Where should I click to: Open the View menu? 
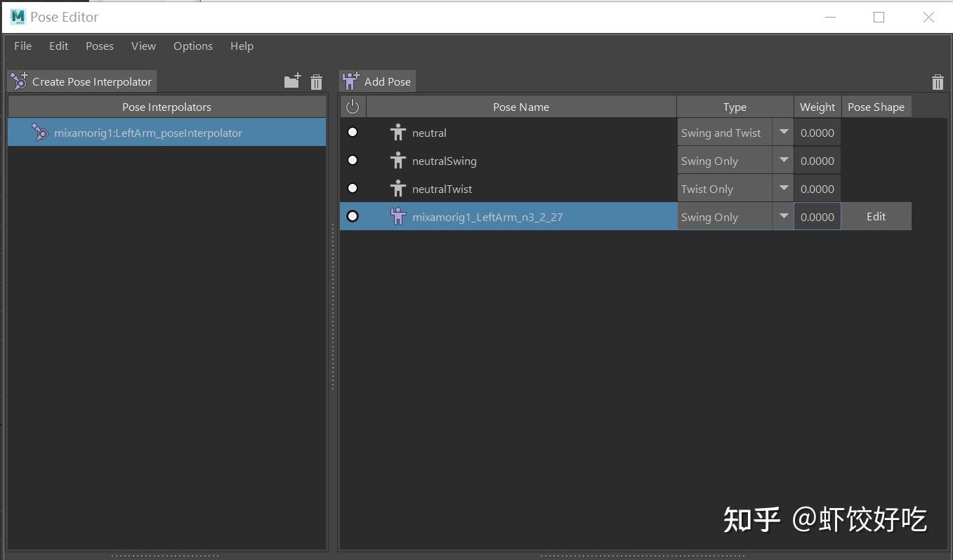pos(143,46)
